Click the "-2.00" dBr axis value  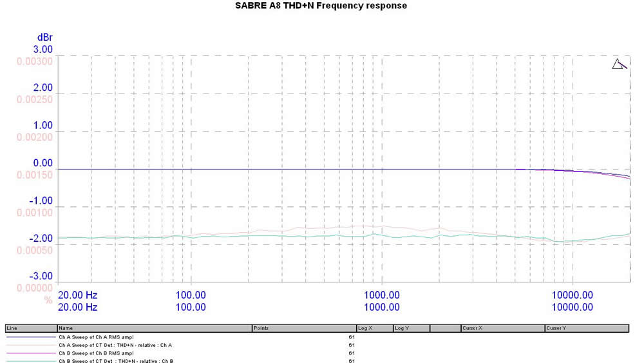click(41, 239)
